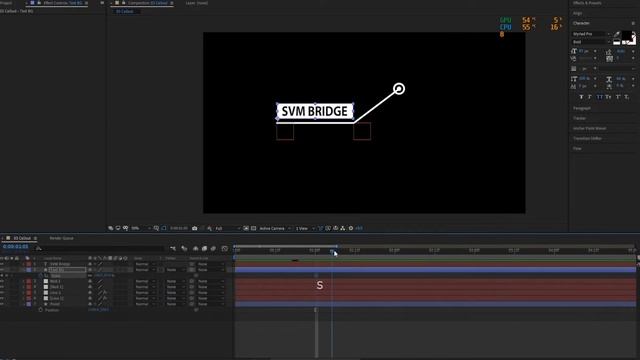
Task: Expand the Tracker panel
Action: (x=579, y=118)
